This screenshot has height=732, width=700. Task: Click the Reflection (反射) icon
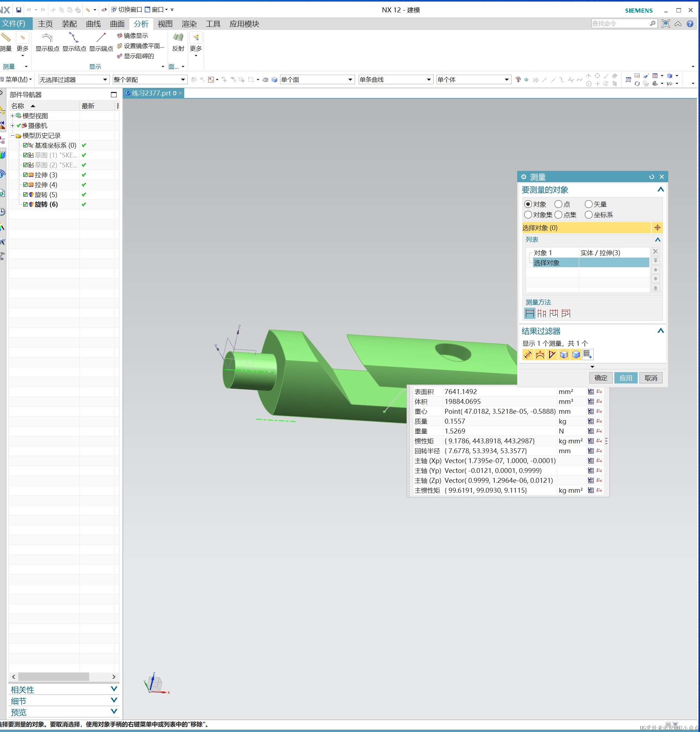tap(178, 37)
